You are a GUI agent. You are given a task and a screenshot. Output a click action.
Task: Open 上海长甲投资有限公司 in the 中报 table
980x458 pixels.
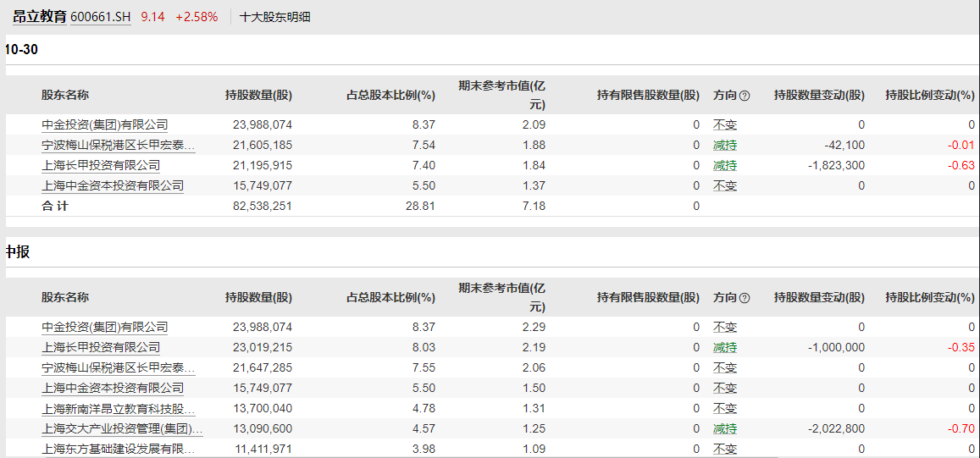[x=100, y=348]
